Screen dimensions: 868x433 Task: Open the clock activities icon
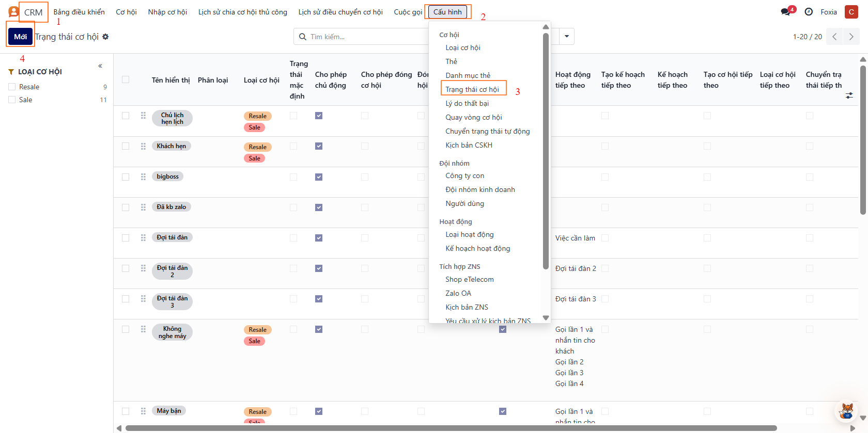pyautogui.click(x=809, y=12)
